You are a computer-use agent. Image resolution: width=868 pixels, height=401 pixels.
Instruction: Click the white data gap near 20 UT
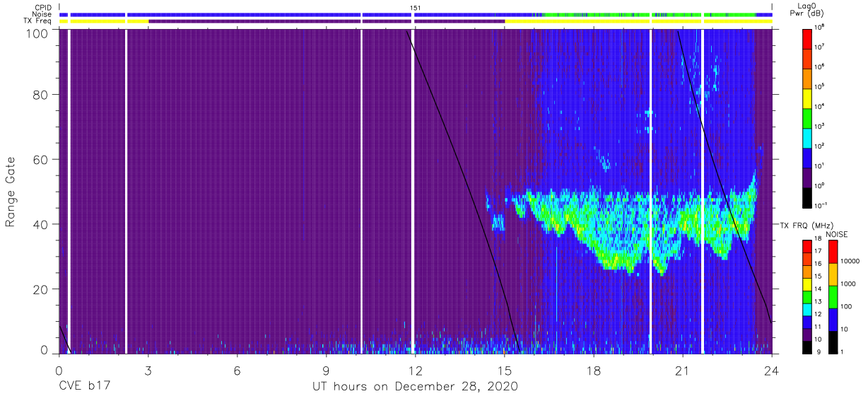click(x=650, y=191)
